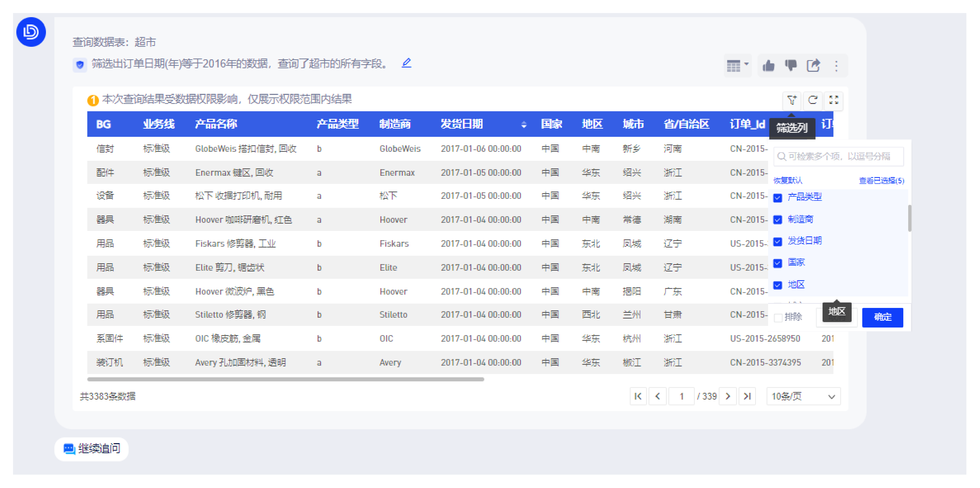The width and height of the screenshot is (980, 488).
Task: Go to the next page arrow
Action: 728,396
